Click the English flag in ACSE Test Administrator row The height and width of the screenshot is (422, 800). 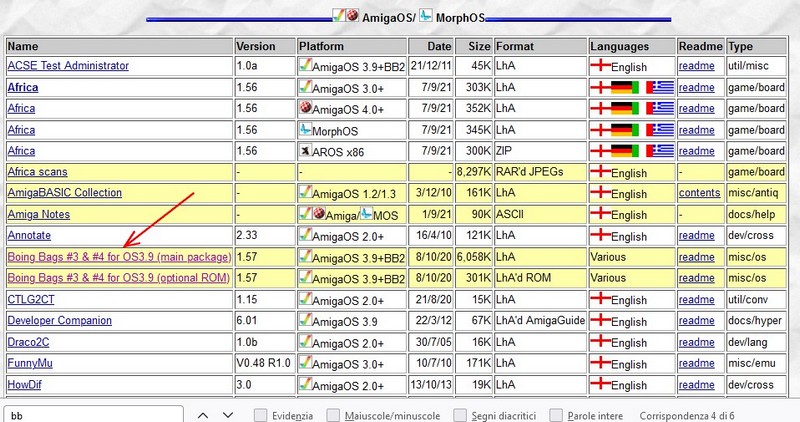[600, 66]
